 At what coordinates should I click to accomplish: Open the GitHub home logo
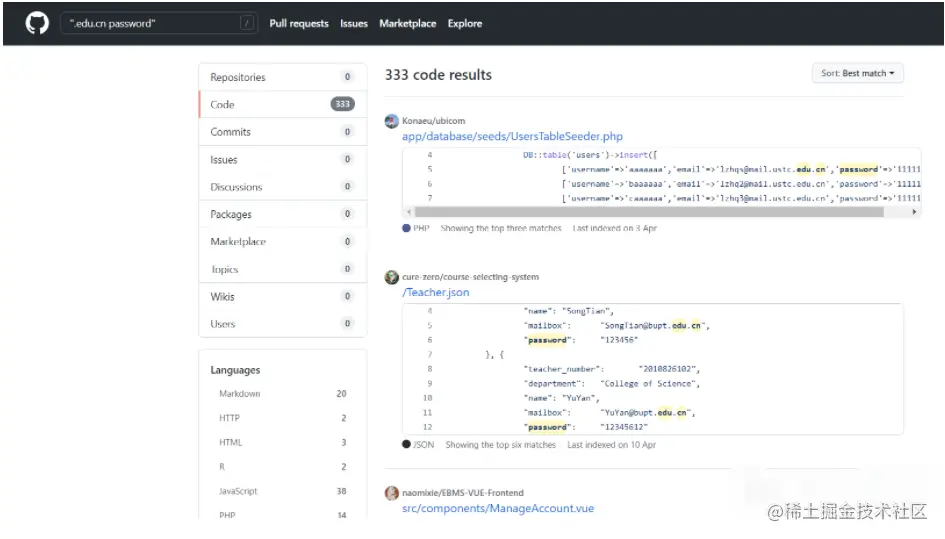pyautogui.click(x=37, y=24)
